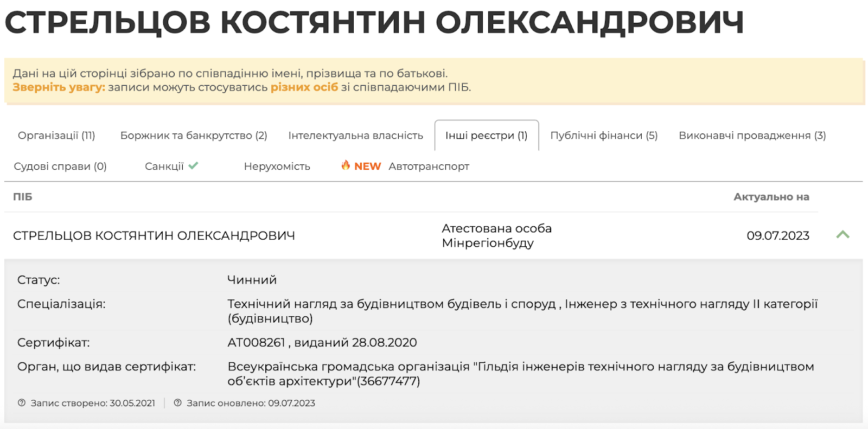This screenshot has width=868, height=429.
Task: Click the name СТРЕЛЬЦОВ КОСТЯНТИН ОЛЕКСАНДРОВИЧ in the row
Action: tap(154, 236)
